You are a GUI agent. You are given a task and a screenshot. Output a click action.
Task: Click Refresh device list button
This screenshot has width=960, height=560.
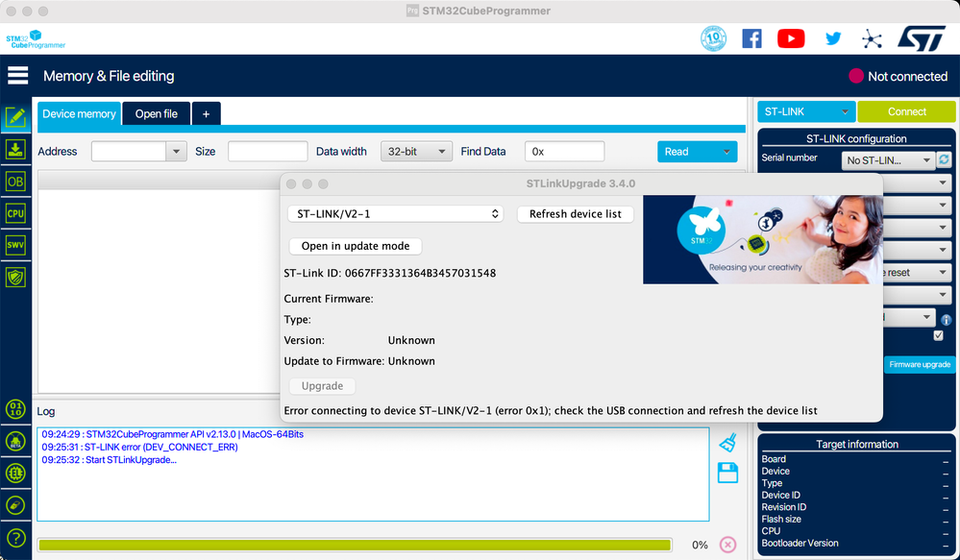(575, 213)
